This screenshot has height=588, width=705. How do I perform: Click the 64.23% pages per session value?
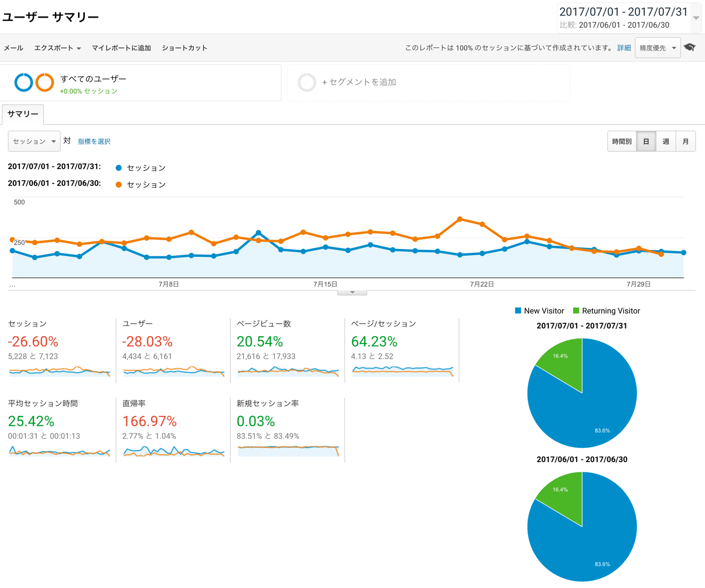[374, 342]
